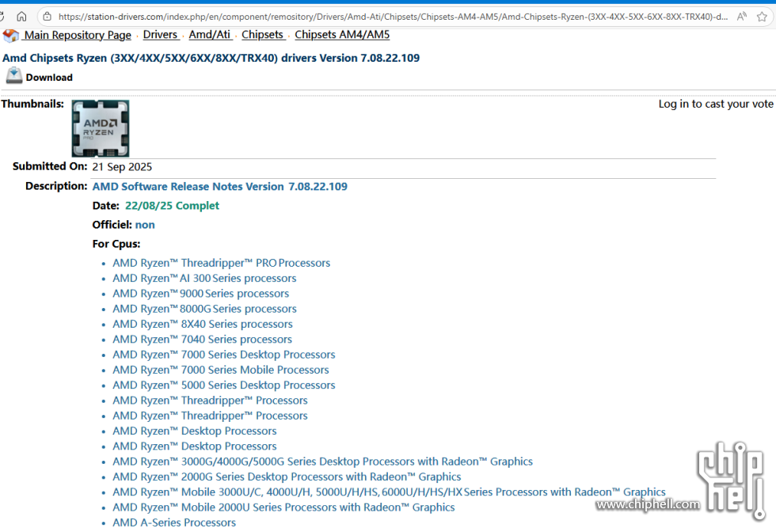Viewport: 776px width, 532px height.
Task: Select Chipsets AM4/AM5 breadcrumb
Action: (x=342, y=35)
